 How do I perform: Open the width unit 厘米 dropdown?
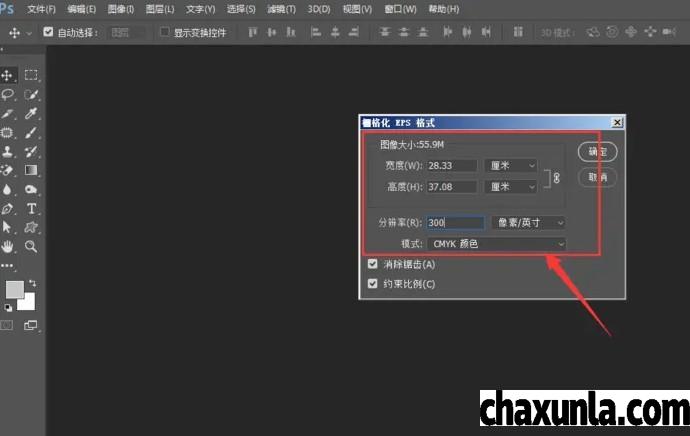[511, 165]
